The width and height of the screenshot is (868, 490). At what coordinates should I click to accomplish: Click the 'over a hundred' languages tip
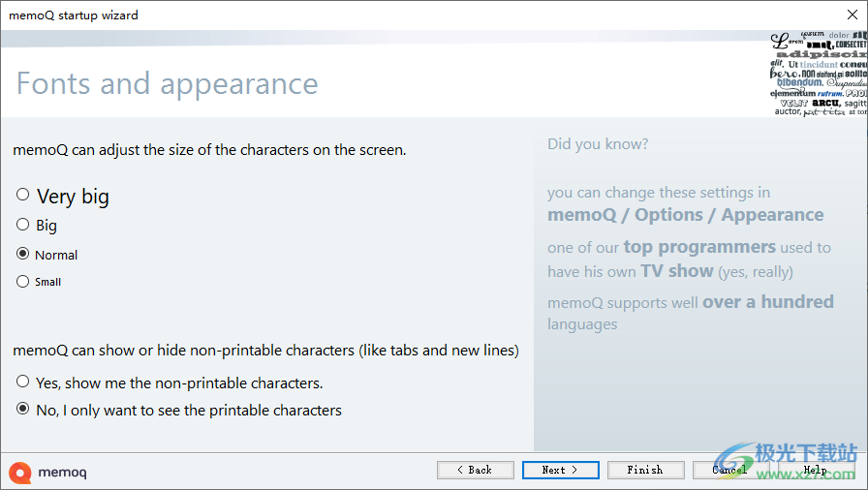coord(768,302)
